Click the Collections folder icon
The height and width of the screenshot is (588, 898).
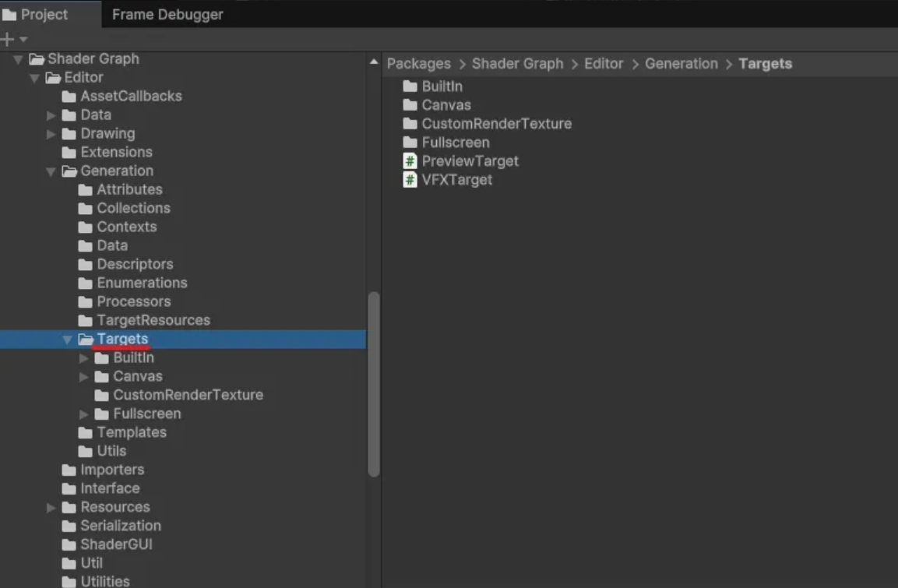tap(86, 209)
